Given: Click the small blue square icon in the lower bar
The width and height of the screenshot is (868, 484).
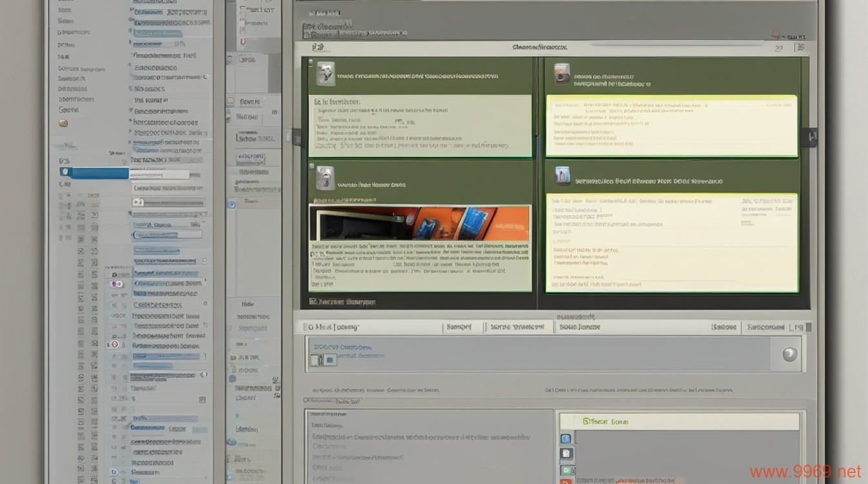Looking at the screenshot, I should click(x=329, y=360).
